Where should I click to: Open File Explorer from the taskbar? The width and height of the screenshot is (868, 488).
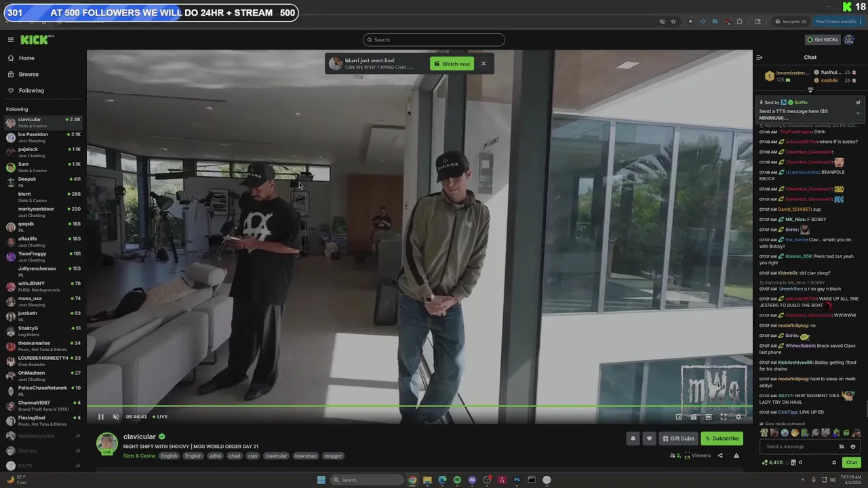coord(427,480)
